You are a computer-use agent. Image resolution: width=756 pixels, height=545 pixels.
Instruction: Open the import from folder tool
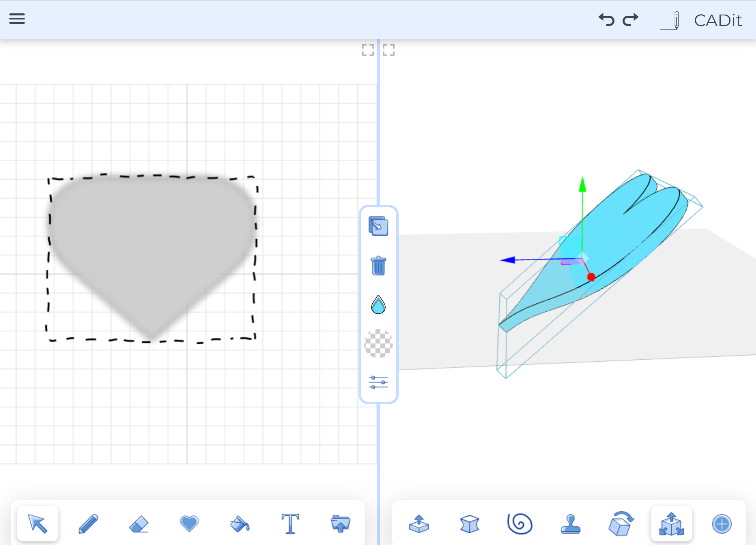point(341,524)
